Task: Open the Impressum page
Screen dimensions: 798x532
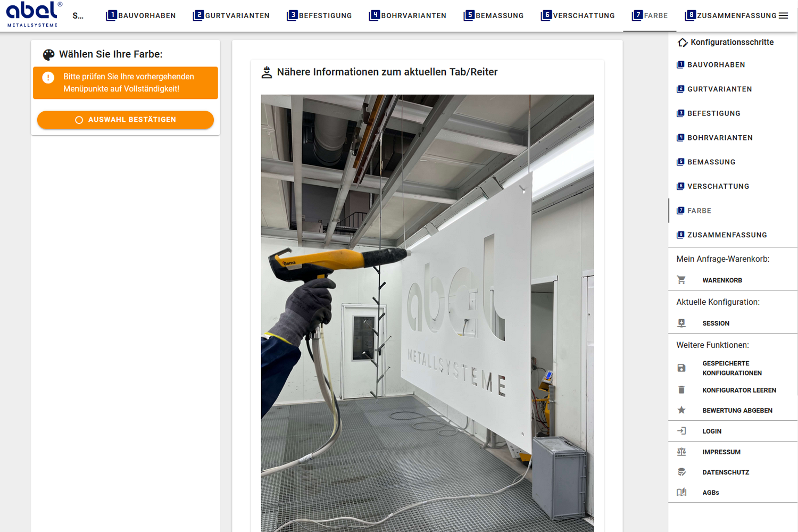Action: coord(721,452)
